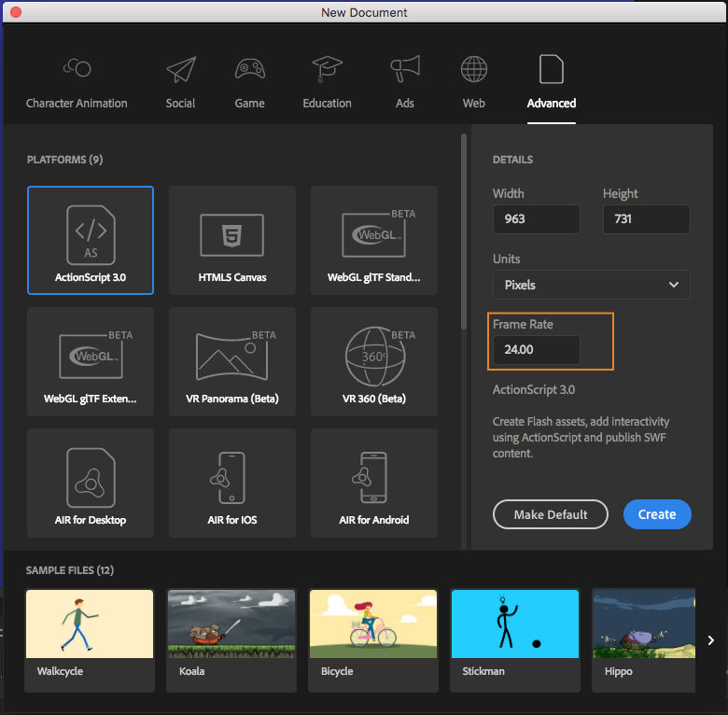Screen dimensions: 728x715
Task: Choose the AIR for Android platform
Action: click(374, 483)
